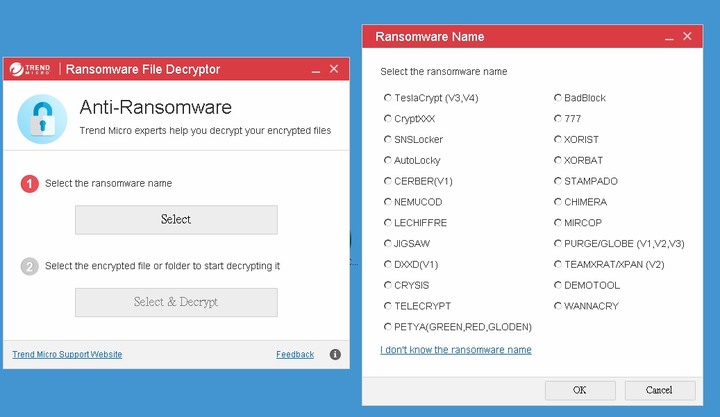Pick the TELECRYPT radio option

(x=388, y=306)
